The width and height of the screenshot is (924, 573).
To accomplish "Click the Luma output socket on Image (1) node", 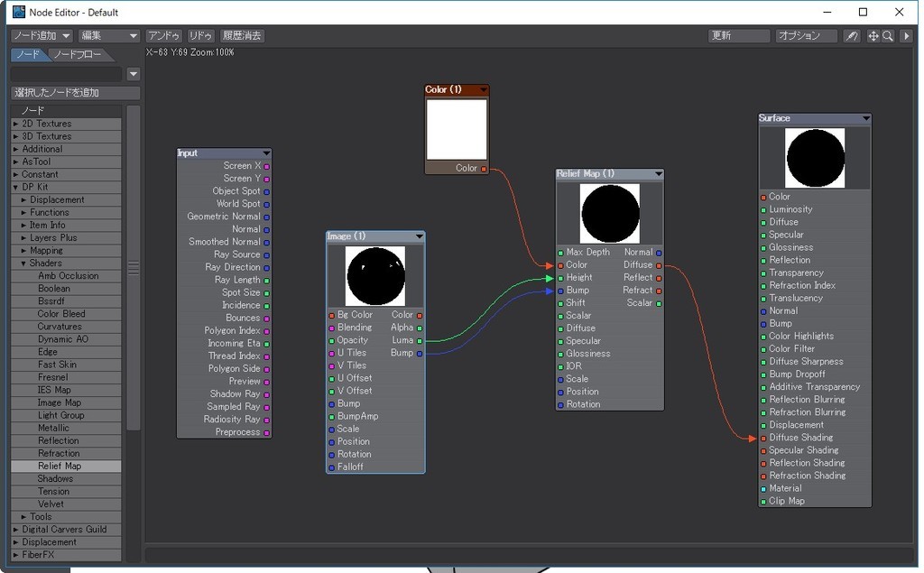I will (x=419, y=340).
